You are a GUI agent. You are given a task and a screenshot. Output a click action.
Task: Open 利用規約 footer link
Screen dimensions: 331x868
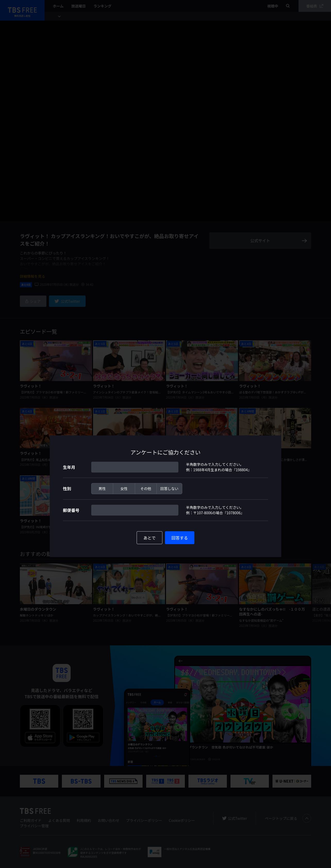tap(84, 821)
